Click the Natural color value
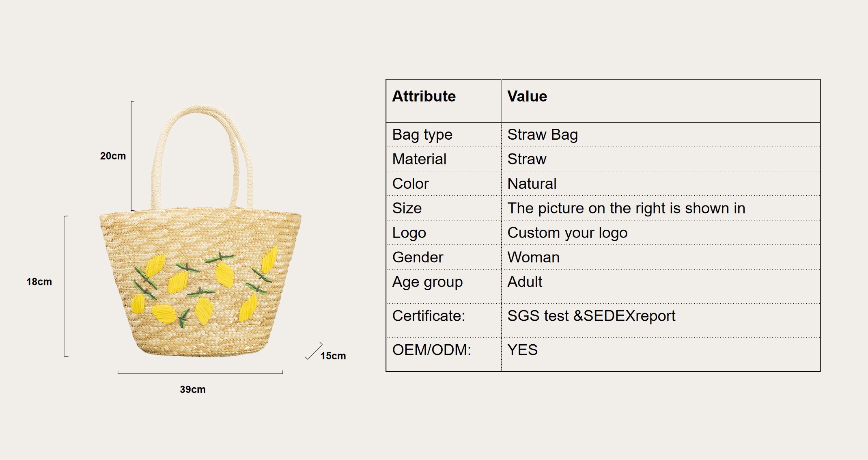Viewport: 868px width, 460px height. click(x=532, y=184)
